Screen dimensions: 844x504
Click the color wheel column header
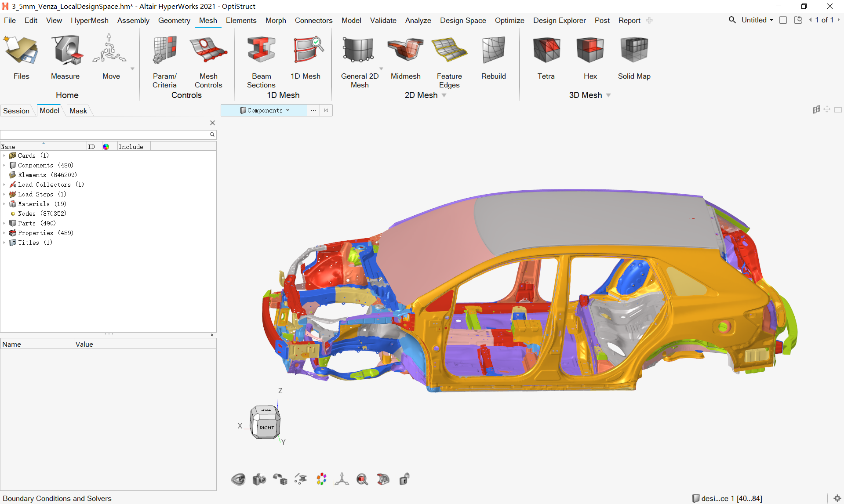106,147
